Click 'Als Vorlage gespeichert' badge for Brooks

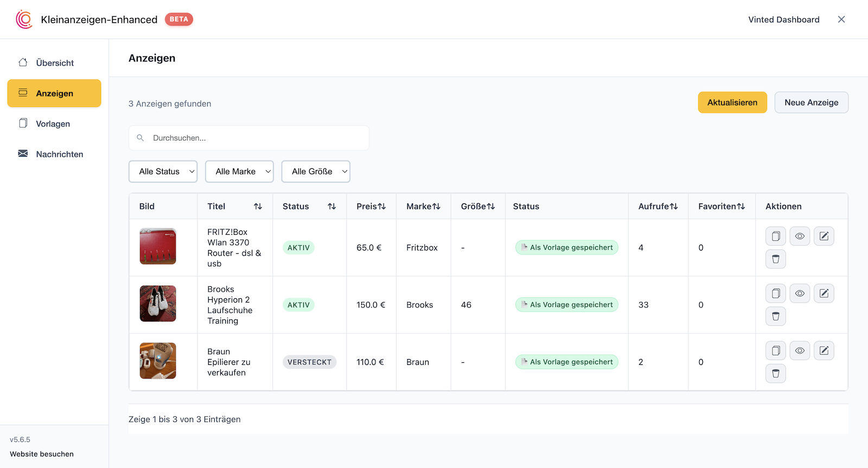click(566, 305)
